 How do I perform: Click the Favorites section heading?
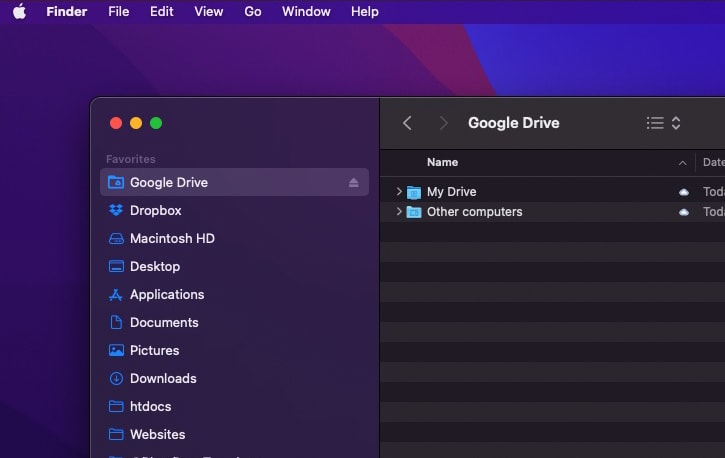click(x=131, y=159)
